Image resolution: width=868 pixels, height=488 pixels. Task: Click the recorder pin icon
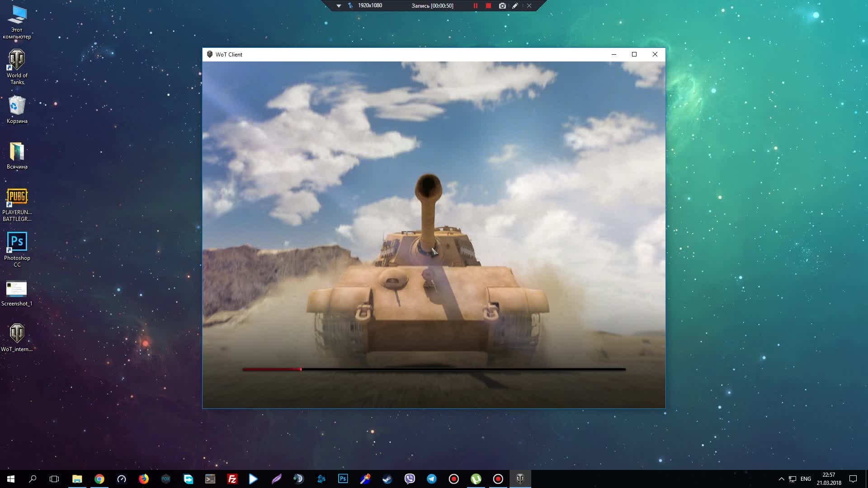tap(350, 6)
